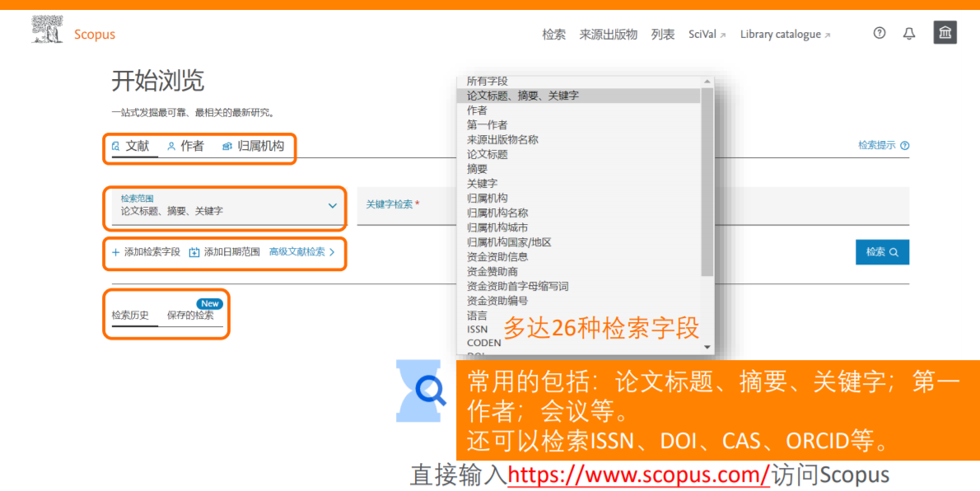The height and width of the screenshot is (491, 980).
Task: Click the Scopus logo tree icon
Action: click(48, 30)
